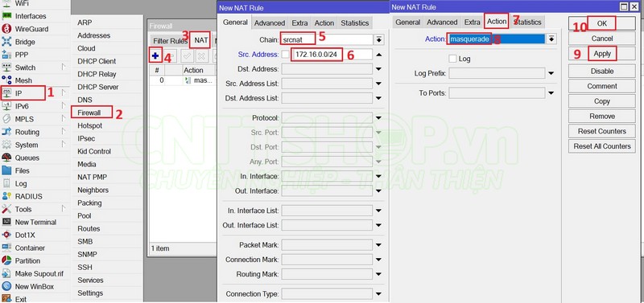
Task: Expand the To Ports field
Action: pos(551,93)
